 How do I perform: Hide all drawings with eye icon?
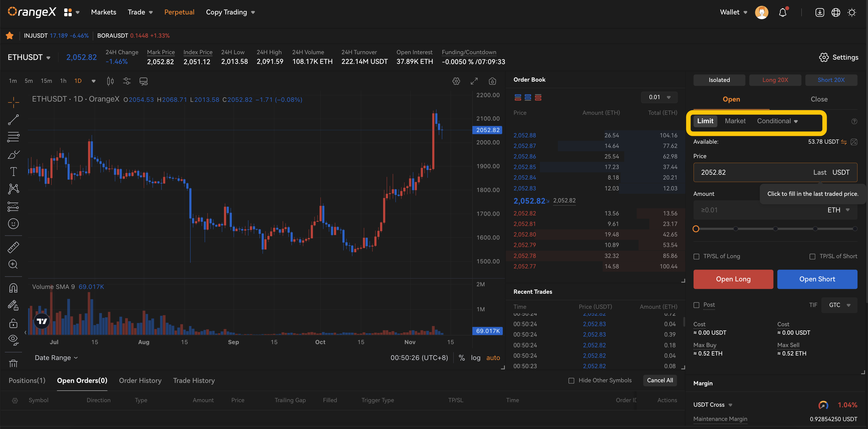[x=14, y=340]
